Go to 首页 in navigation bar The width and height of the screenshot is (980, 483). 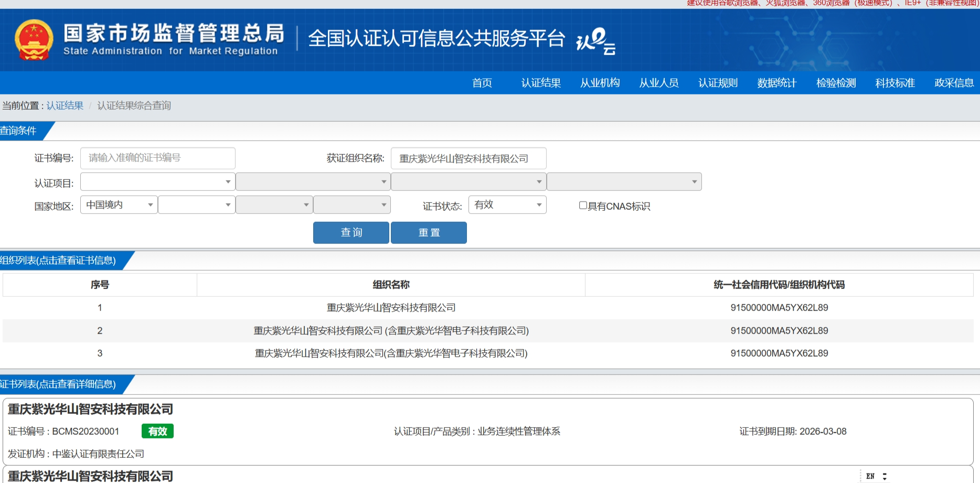pyautogui.click(x=482, y=83)
